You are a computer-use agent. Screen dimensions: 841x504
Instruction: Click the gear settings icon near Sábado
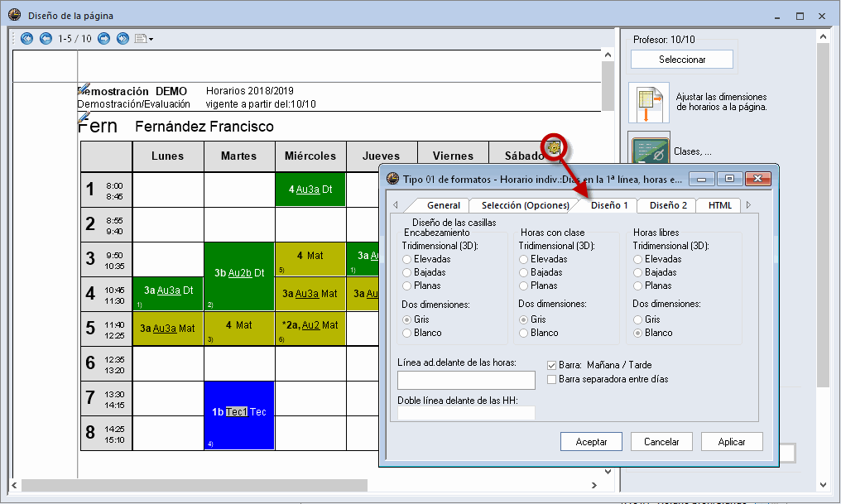point(554,147)
